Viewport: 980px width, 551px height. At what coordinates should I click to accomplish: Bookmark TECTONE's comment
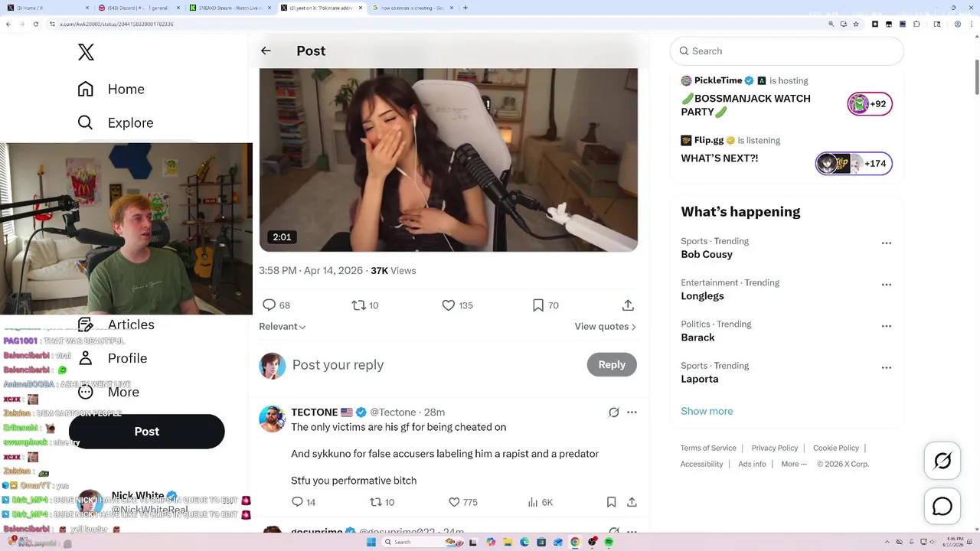coord(611,502)
